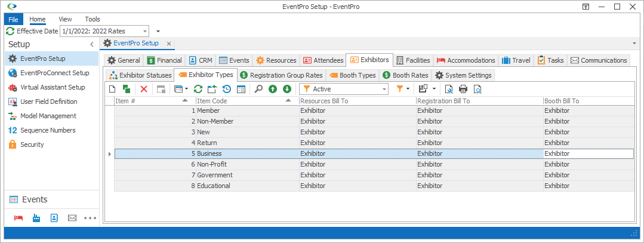Open the System Settings subtab
Image resolution: width=644 pixels, height=243 pixels.
pyautogui.click(x=463, y=75)
